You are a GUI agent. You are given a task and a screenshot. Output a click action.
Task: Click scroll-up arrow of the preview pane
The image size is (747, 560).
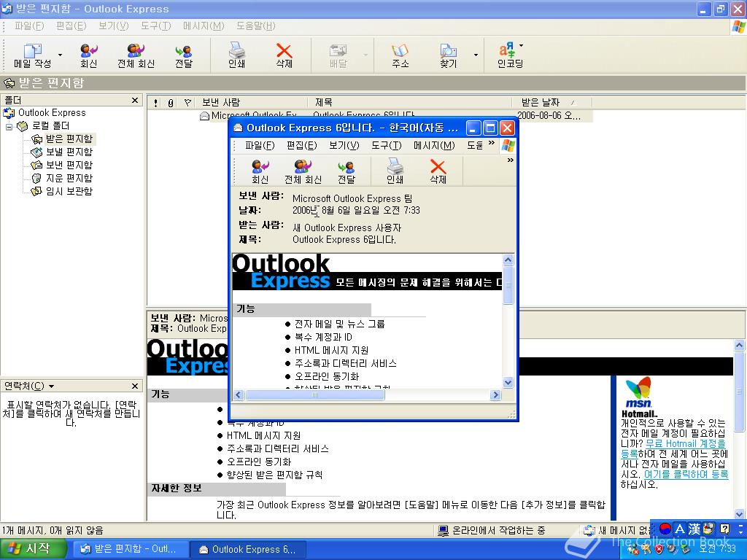(x=739, y=345)
